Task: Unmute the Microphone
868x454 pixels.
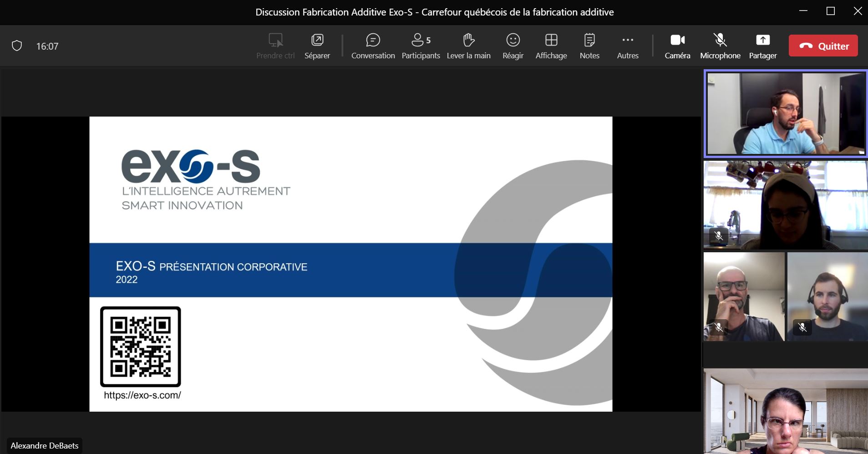Action: [720, 46]
